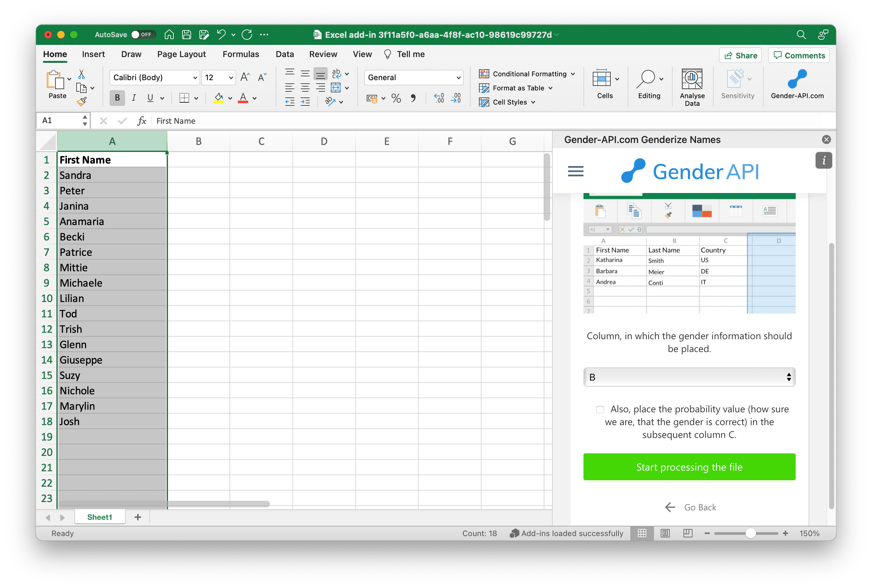Image resolution: width=872 pixels, height=588 pixels.
Task: Click the Paste clipboard icon
Action: [55, 80]
